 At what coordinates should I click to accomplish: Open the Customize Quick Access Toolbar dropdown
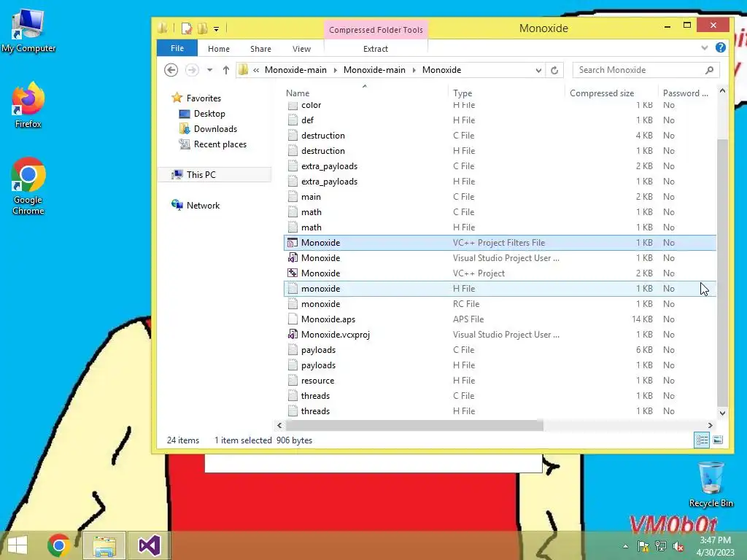[x=216, y=29]
